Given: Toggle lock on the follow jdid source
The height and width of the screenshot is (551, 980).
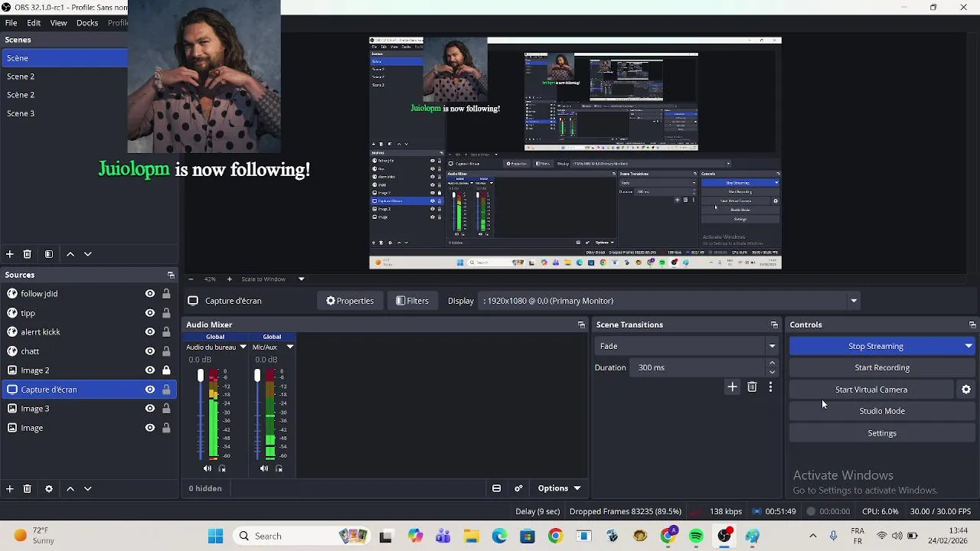Looking at the screenshot, I should pyautogui.click(x=166, y=294).
